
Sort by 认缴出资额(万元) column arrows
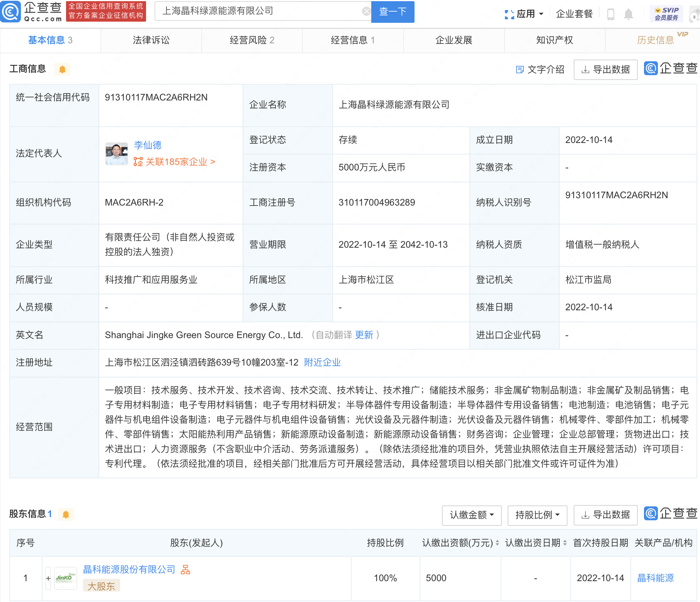(497, 543)
